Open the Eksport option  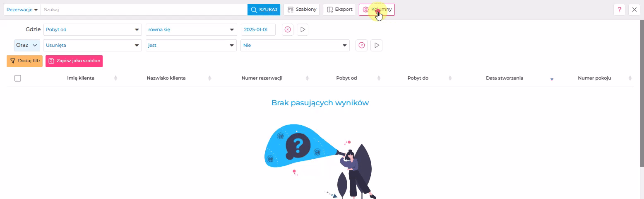[339, 10]
